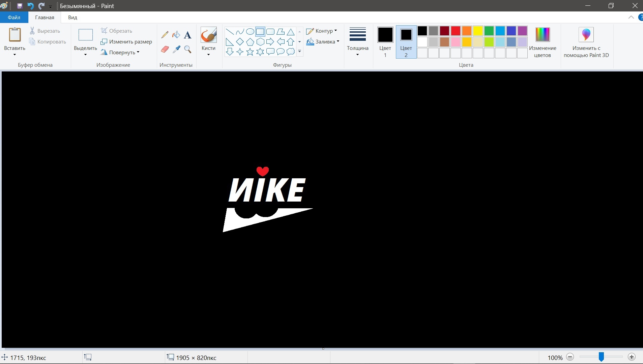
Task: Choose the Pentagon shape
Action: (x=250, y=42)
